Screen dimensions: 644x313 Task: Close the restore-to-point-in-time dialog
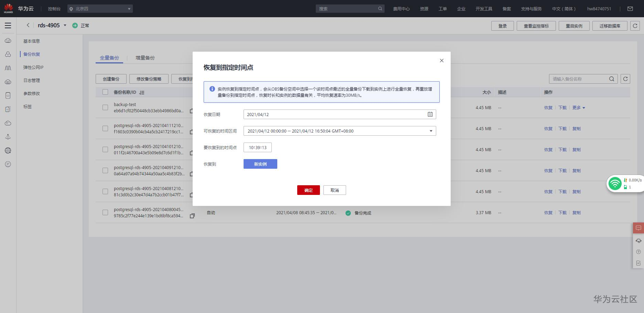442,61
